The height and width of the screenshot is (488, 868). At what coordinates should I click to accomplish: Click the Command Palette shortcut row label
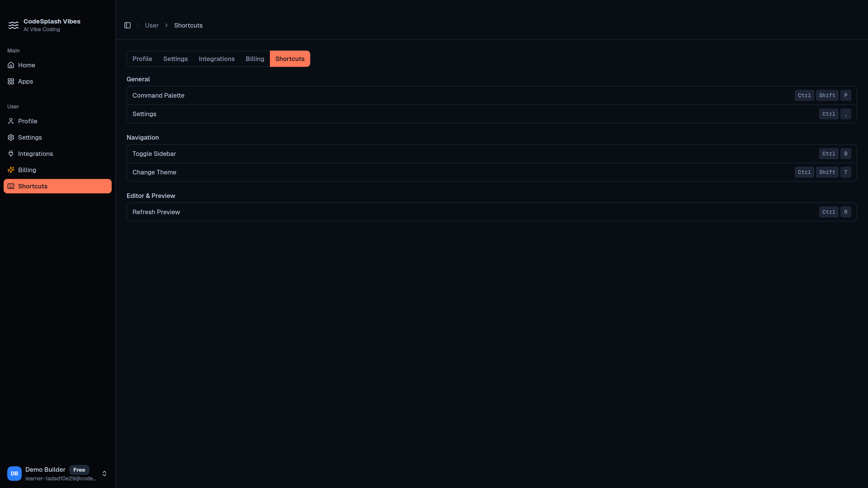tap(158, 95)
